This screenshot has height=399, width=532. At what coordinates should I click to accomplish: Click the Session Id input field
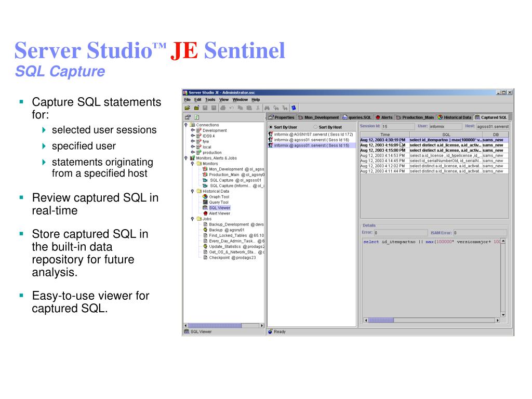(x=398, y=127)
